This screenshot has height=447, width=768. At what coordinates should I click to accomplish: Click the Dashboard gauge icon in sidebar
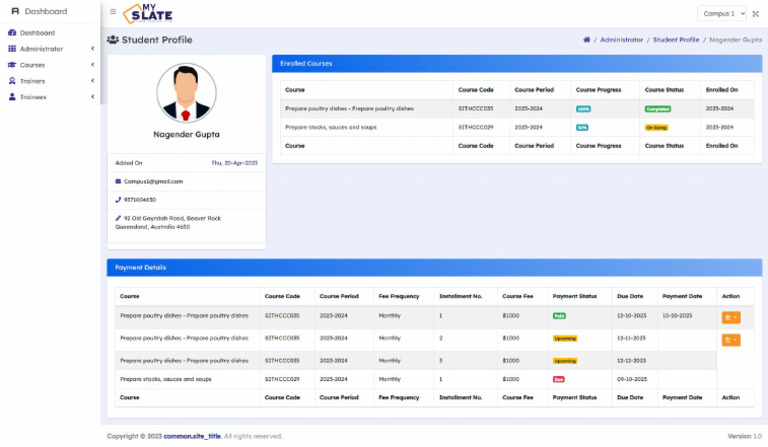(x=12, y=33)
